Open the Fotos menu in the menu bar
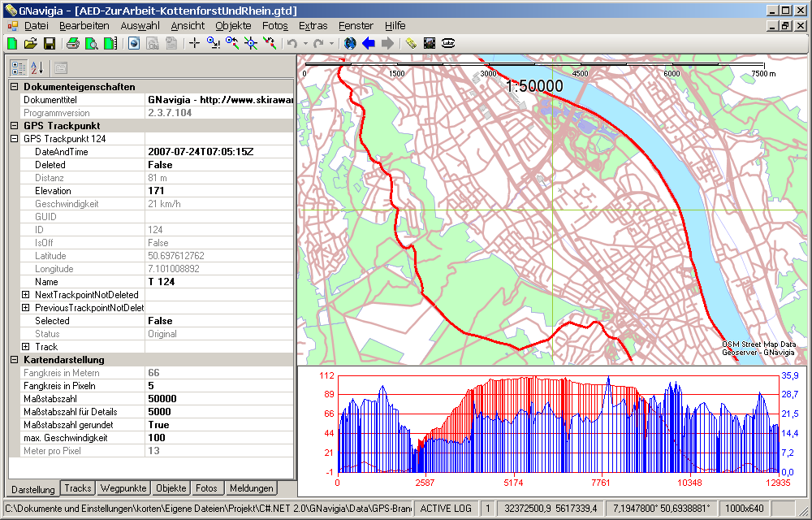 [275, 25]
